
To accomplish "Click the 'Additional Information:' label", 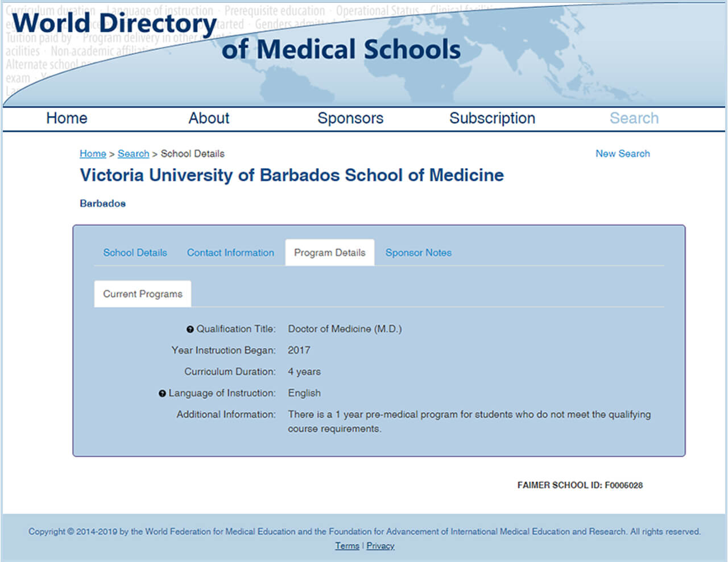I will coord(226,415).
